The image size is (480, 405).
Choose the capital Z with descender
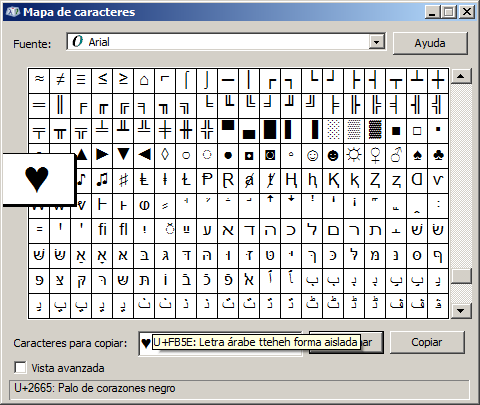pyautogui.click(x=375, y=180)
